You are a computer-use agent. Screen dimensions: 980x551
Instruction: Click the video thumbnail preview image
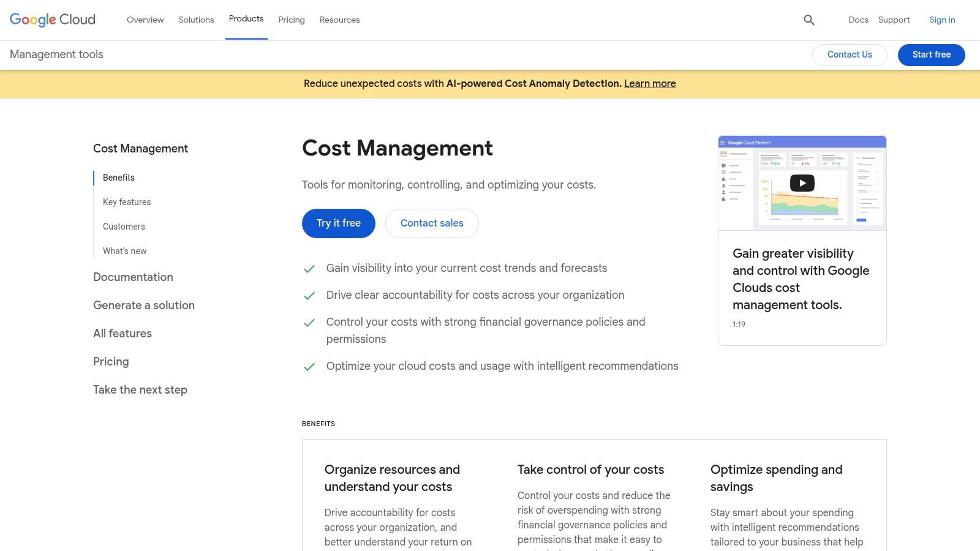point(802,182)
